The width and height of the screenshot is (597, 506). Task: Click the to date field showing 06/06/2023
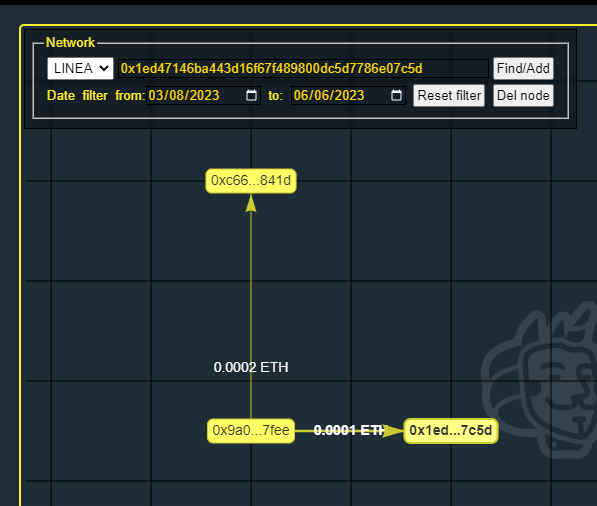point(348,95)
